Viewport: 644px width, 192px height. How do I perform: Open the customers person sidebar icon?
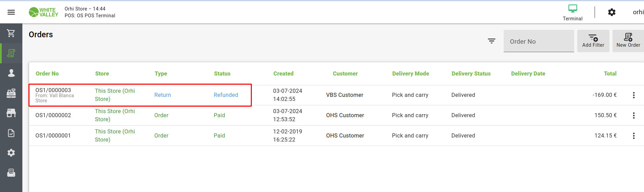(x=11, y=73)
